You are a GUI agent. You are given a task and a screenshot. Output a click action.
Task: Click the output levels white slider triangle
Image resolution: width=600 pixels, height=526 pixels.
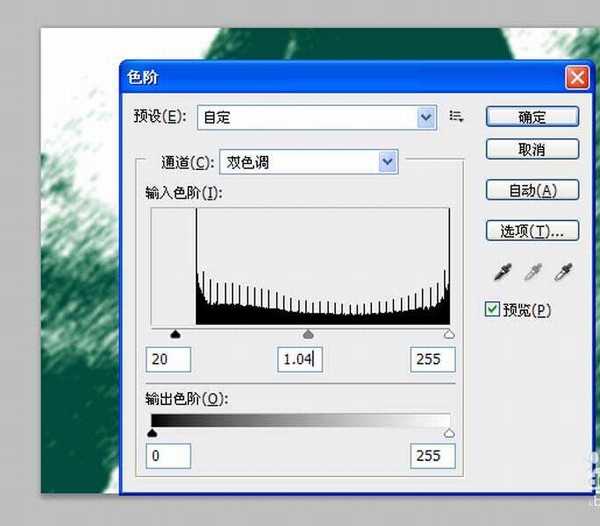click(x=448, y=433)
